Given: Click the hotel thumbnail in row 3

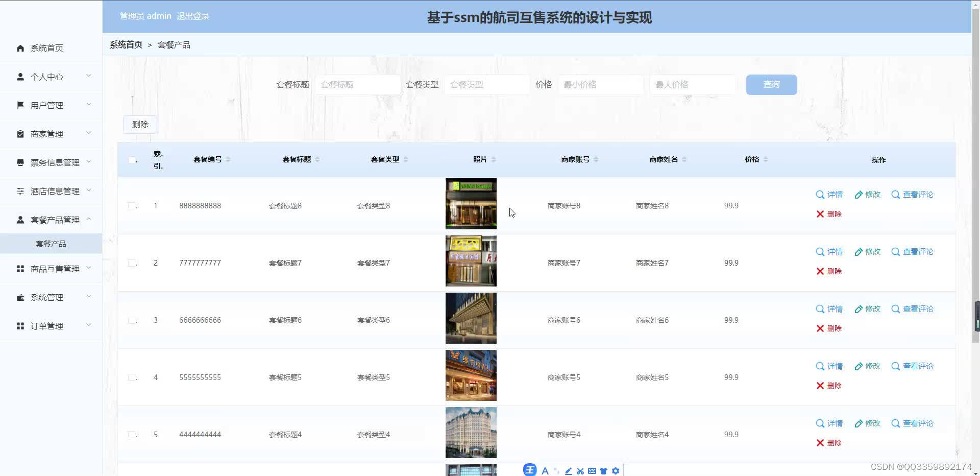Looking at the screenshot, I should click(x=471, y=318).
